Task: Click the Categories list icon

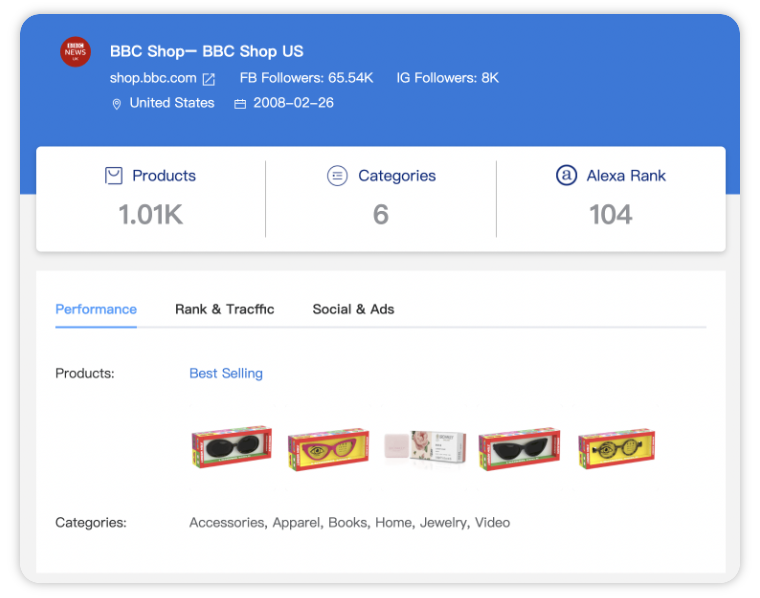Action: click(337, 175)
